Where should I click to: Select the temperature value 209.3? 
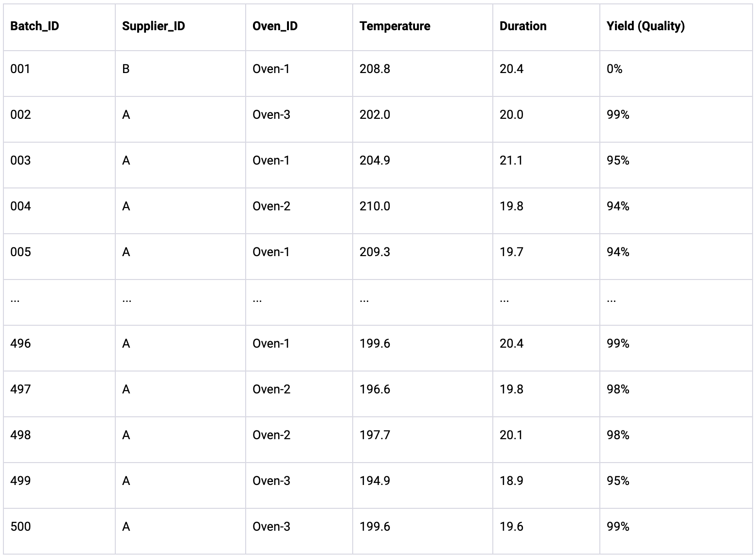point(375,252)
